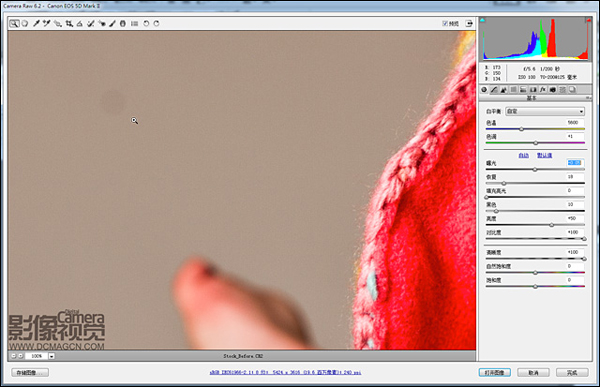Select the Zoom tool in toolbar
Image resolution: width=600 pixels, height=387 pixels.
point(14,23)
